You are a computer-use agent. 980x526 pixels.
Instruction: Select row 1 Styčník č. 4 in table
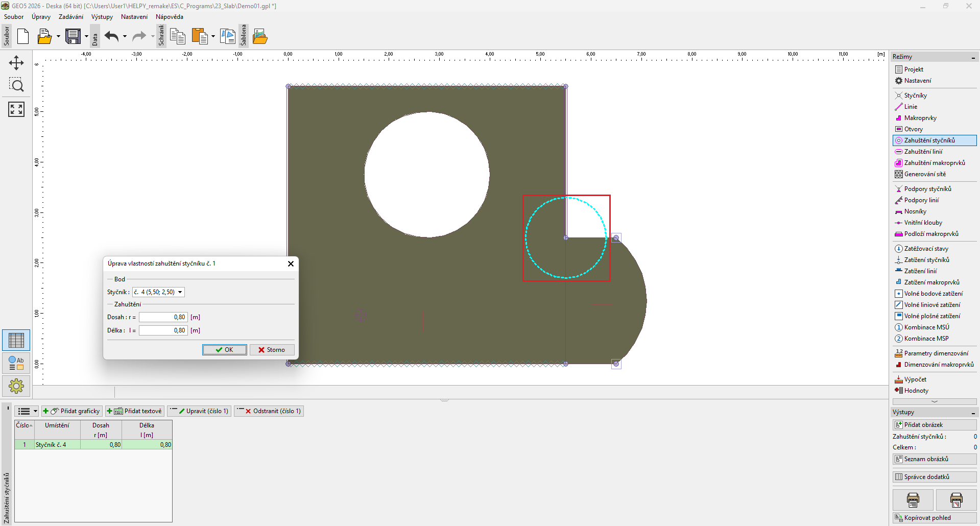click(51, 445)
